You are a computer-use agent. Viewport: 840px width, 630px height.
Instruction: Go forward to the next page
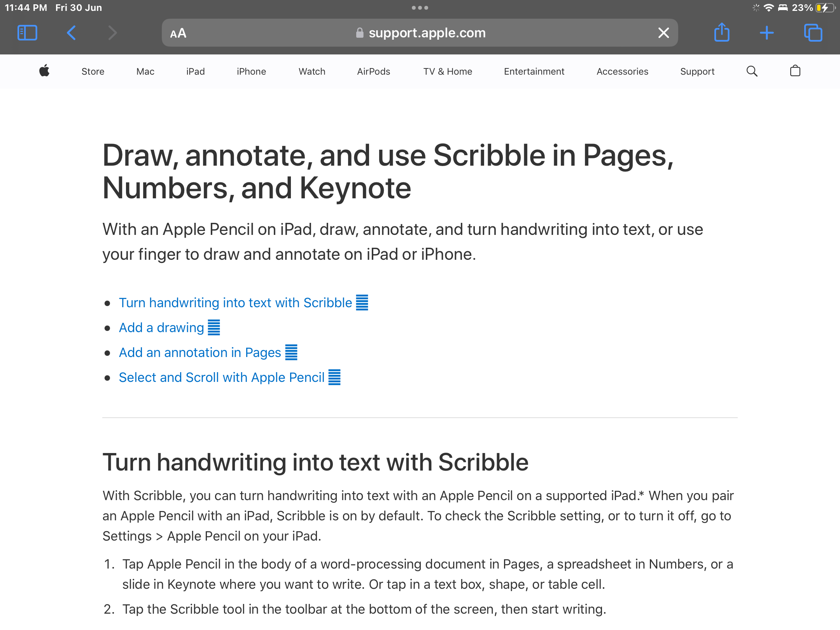(x=112, y=33)
